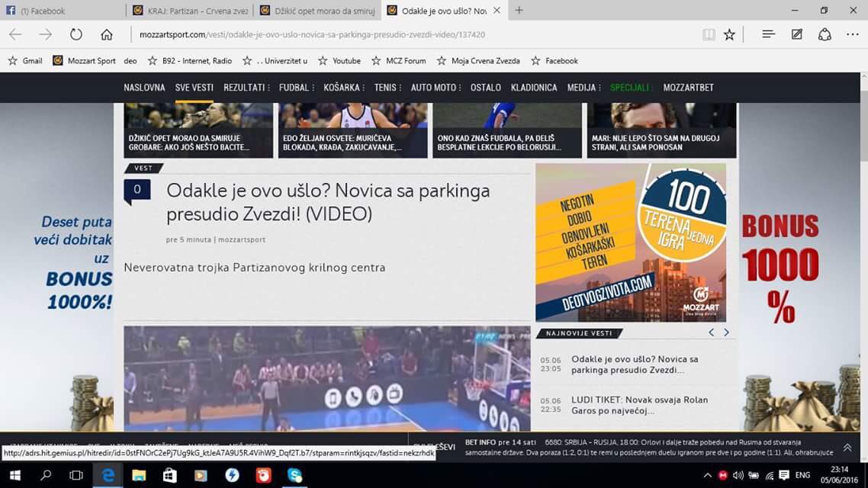Open the 100 terena jedna igra banner
This screenshot has height=488, width=868.
(x=631, y=242)
